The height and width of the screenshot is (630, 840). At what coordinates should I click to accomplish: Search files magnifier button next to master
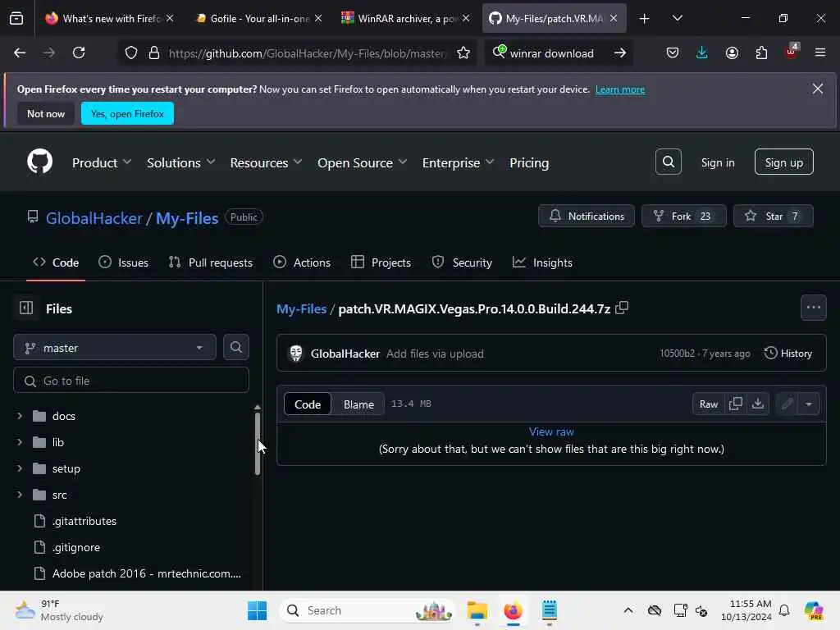click(235, 347)
